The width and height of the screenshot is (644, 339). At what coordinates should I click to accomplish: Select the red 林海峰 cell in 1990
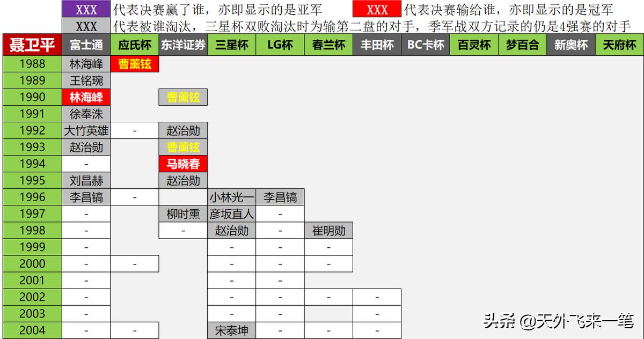click(x=86, y=97)
